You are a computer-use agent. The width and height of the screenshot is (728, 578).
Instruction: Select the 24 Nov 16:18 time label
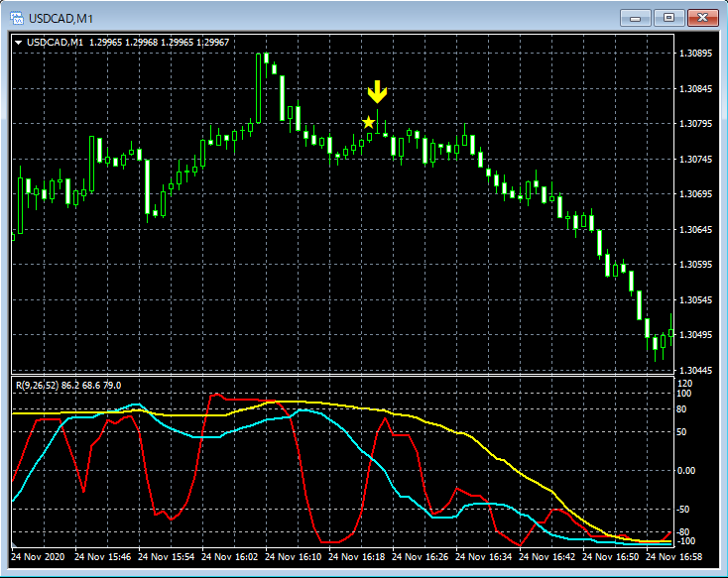(x=361, y=558)
